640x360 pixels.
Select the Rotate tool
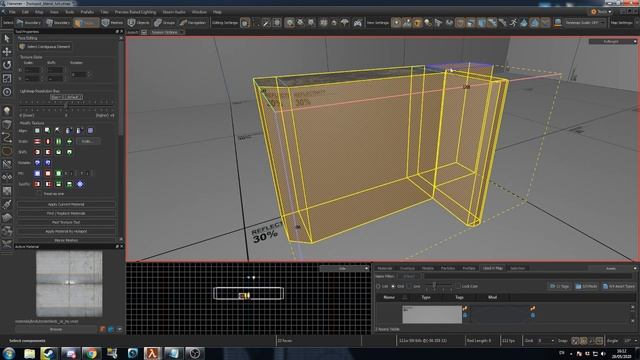(x=7, y=65)
